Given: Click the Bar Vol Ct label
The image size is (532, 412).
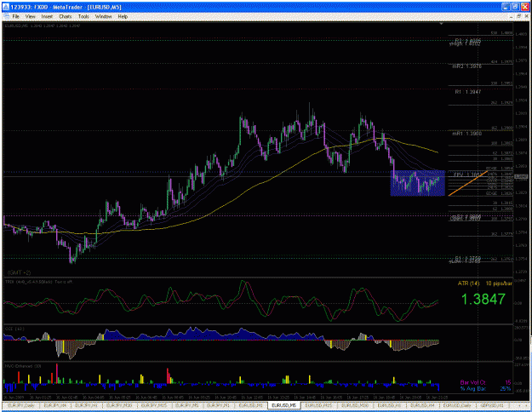Looking at the screenshot, I should click(472, 382).
